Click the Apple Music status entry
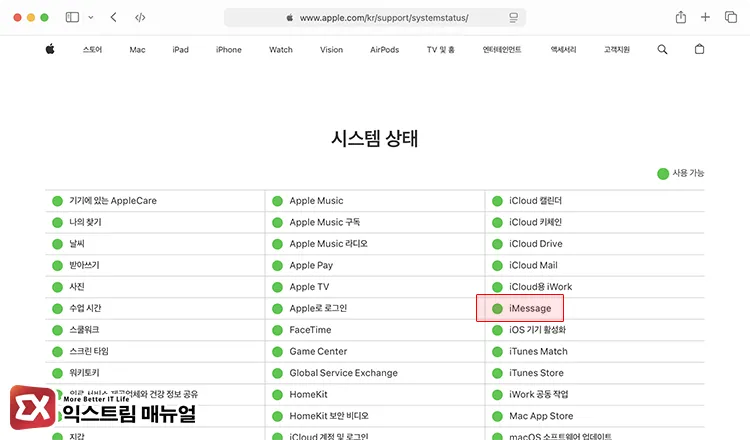 pyautogui.click(x=316, y=201)
